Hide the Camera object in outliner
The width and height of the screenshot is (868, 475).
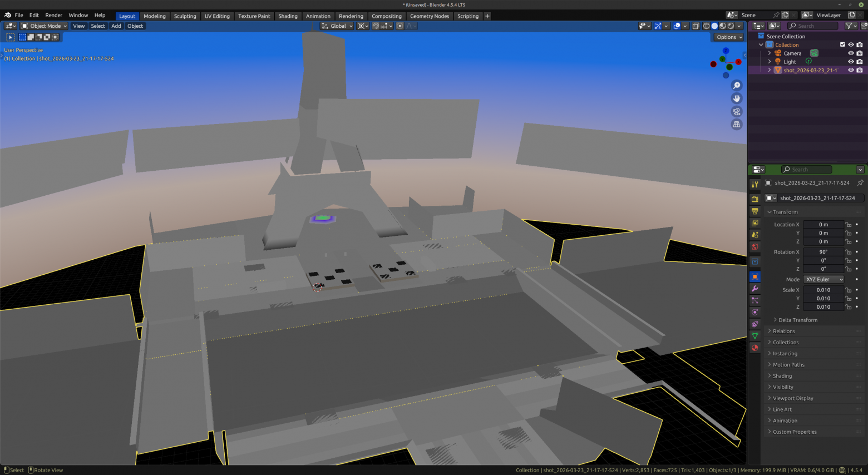point(851,53)
